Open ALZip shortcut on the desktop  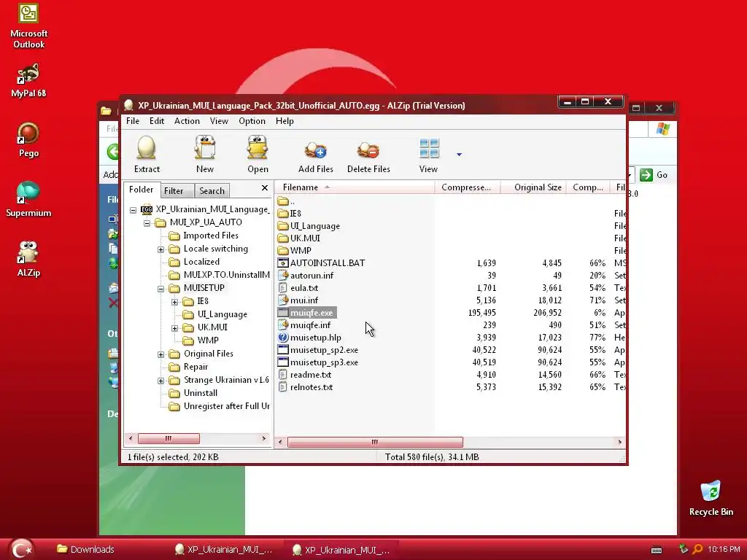pos(28,258)
